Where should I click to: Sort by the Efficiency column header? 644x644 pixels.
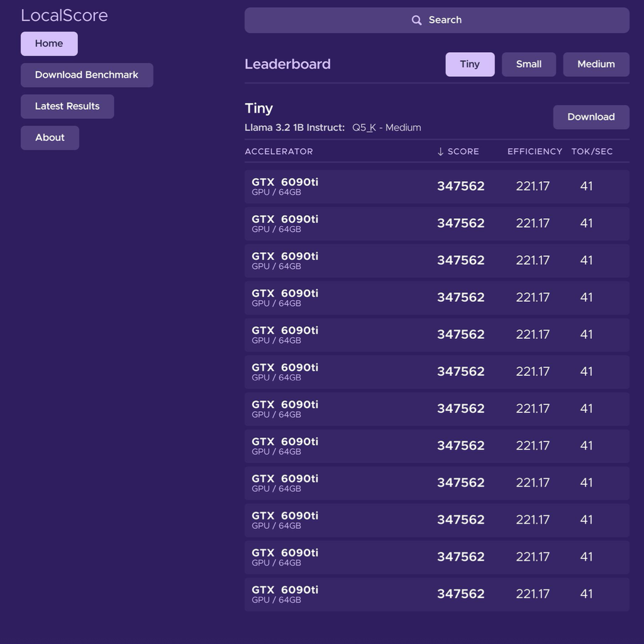pyautogui.click(x=535, y=152)
